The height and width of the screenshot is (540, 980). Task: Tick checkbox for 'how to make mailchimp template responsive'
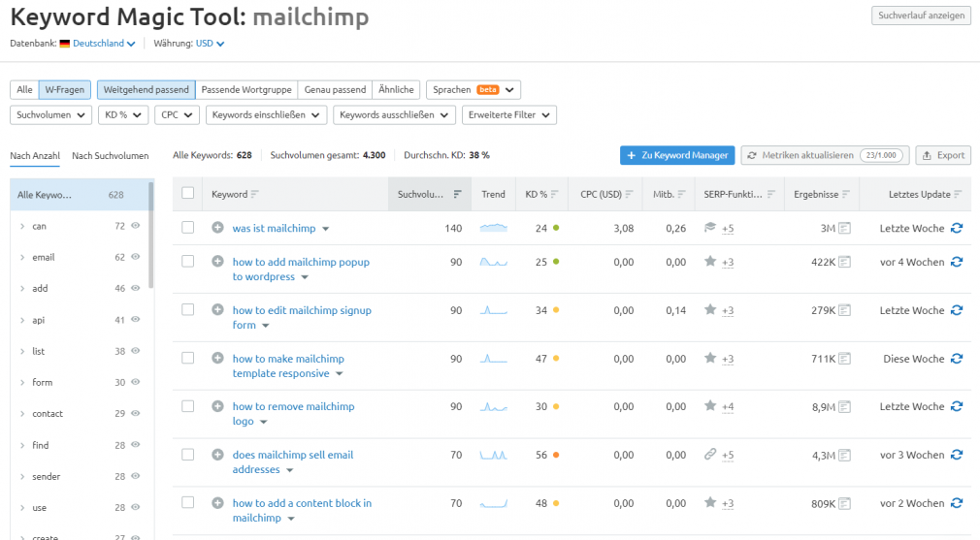click(x=187, y=358)
